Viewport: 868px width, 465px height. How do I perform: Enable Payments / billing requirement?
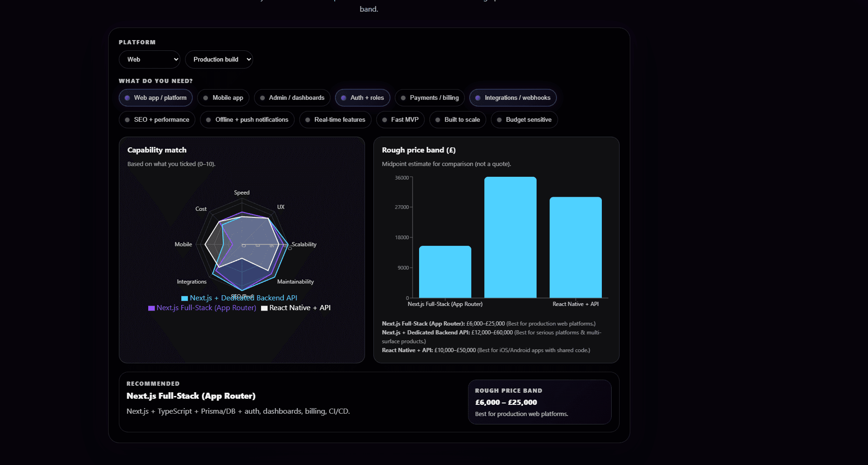click(429, 98)
